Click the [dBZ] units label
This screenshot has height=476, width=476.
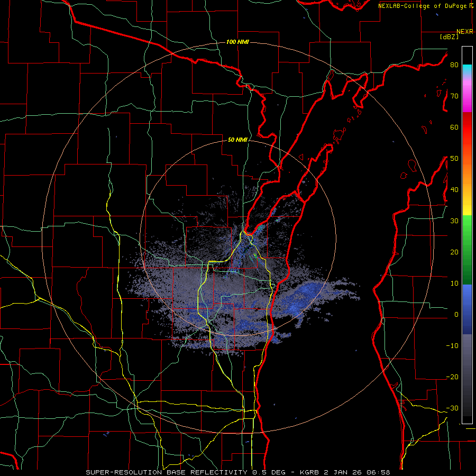[x=449, y=36]
